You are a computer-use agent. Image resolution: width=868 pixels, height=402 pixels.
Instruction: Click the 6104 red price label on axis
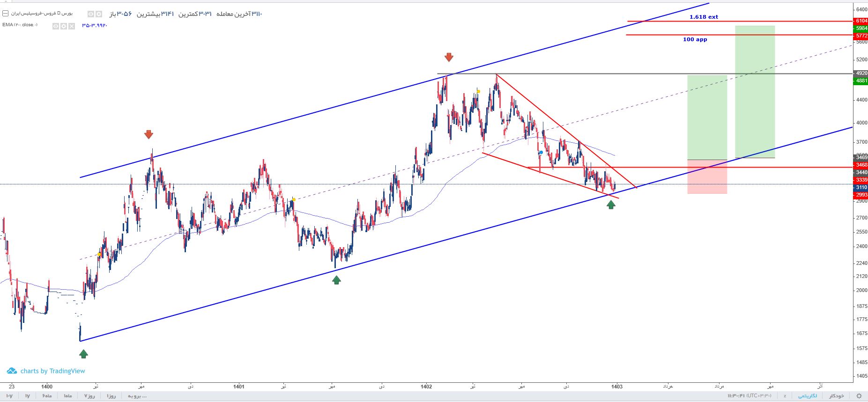pos(861,21)
